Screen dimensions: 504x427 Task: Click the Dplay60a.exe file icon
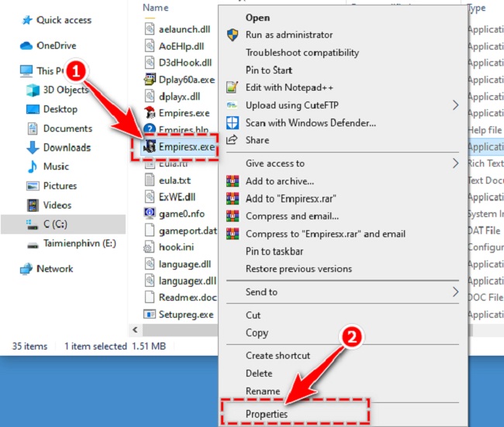(x=151, y=78)
